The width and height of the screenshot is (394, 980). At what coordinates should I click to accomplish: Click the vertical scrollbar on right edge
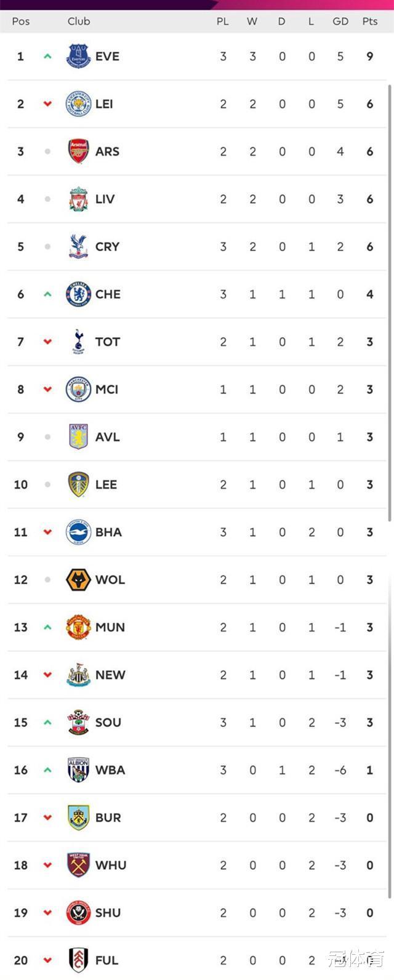click(x=389, y=302)
